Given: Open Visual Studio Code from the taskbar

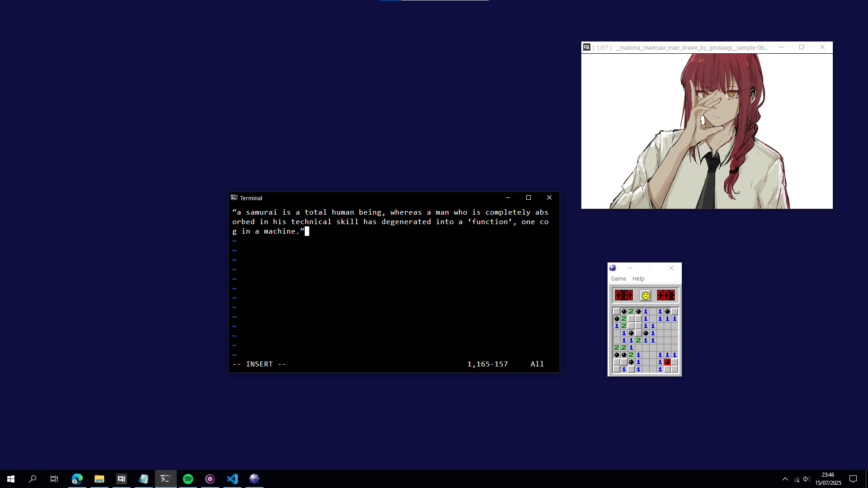Looking at the screenshot, I should pos(232,479).
